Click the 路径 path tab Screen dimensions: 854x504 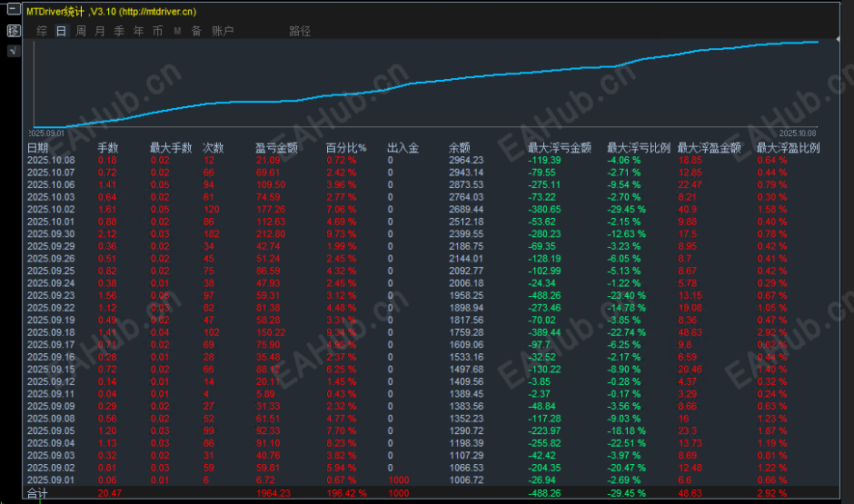(300, 31)
